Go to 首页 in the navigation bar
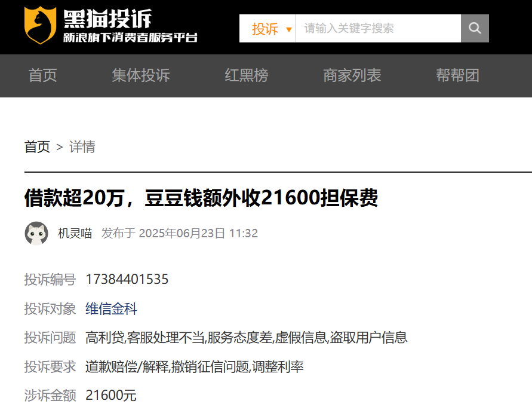532x410 pixels. (43, 75)
